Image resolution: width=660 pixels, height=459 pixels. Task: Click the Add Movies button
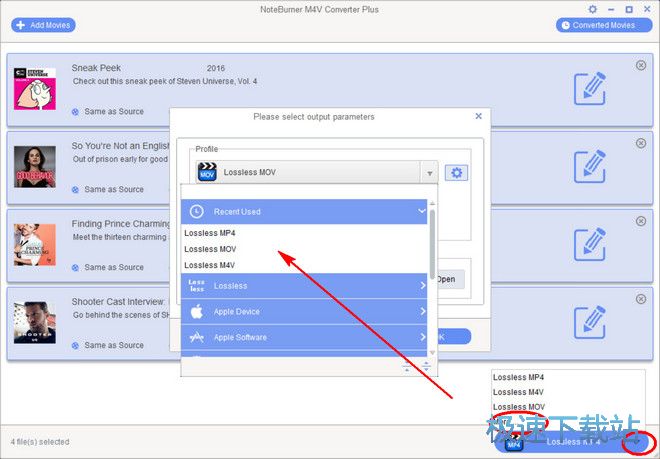43,25
